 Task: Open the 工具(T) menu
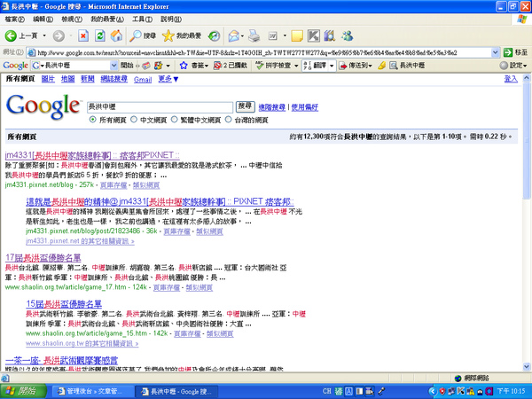pyautogui.click(x=142, y=20)
